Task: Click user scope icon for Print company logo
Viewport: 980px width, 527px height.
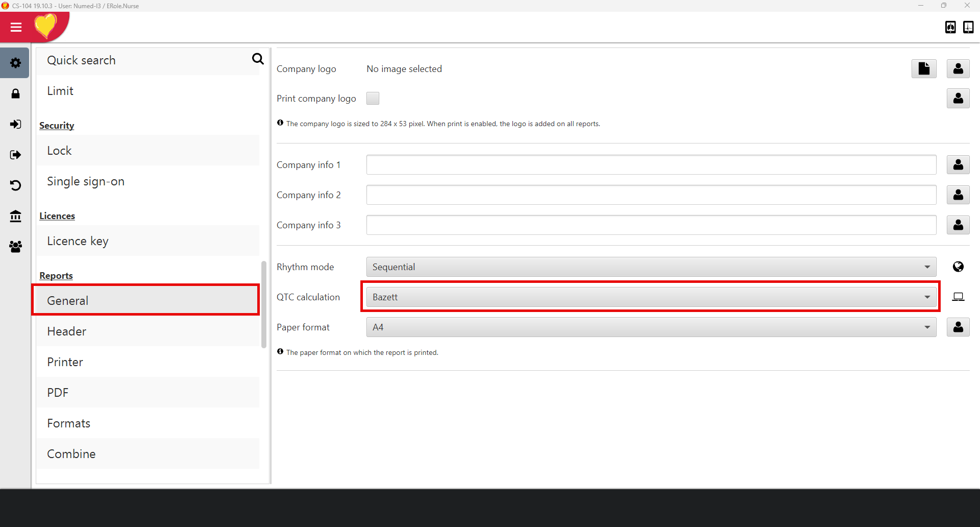Action: (x=958, y=99)
